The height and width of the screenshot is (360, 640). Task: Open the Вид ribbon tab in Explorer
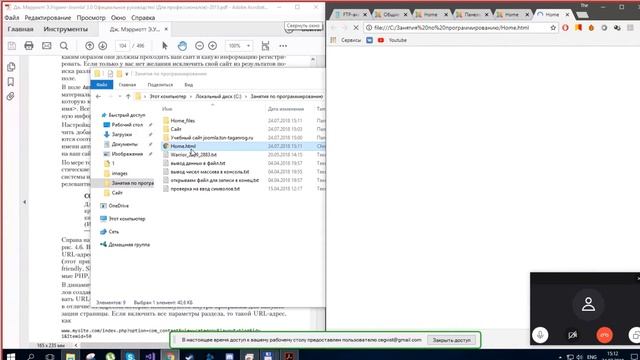point(189,84)
